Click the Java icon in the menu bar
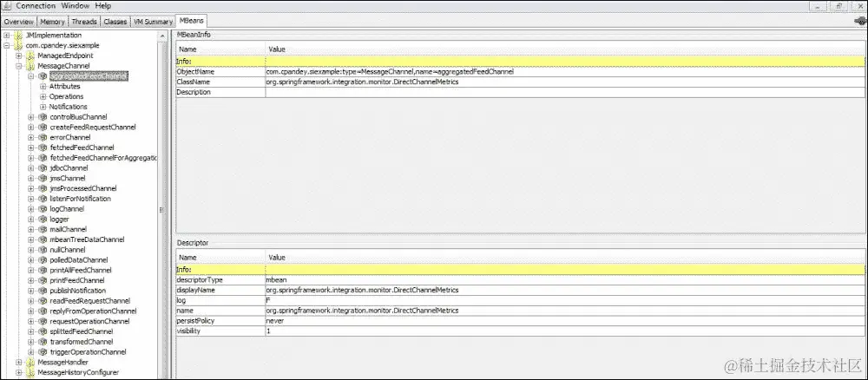 click(x=7, y=5)
